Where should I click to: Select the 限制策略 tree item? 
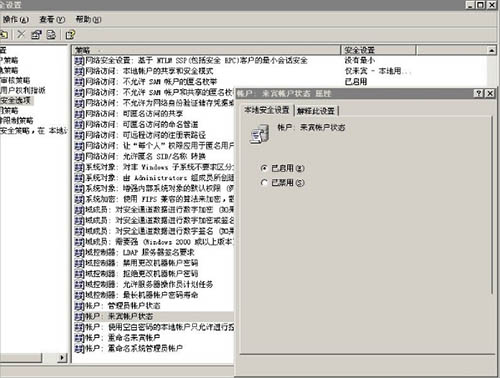tap(17, 120)
